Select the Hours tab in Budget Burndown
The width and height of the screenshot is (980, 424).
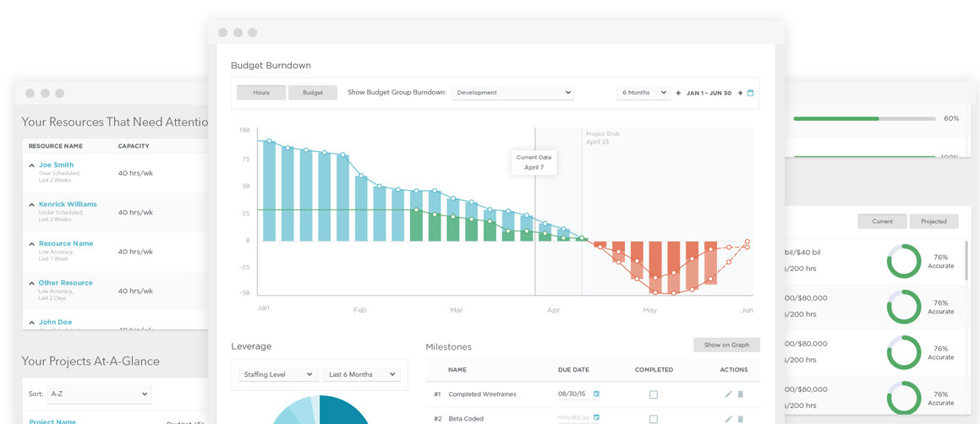tap(261, 92)
